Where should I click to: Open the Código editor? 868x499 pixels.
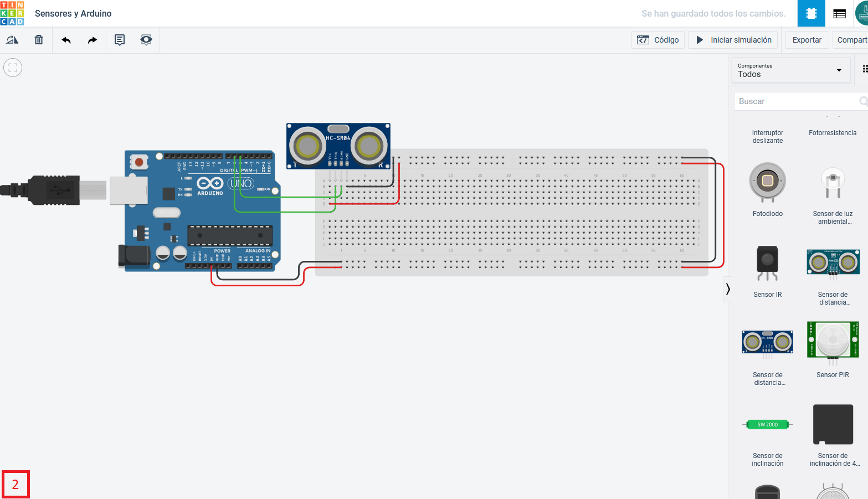pyautogui.click(x=658, y=39)
